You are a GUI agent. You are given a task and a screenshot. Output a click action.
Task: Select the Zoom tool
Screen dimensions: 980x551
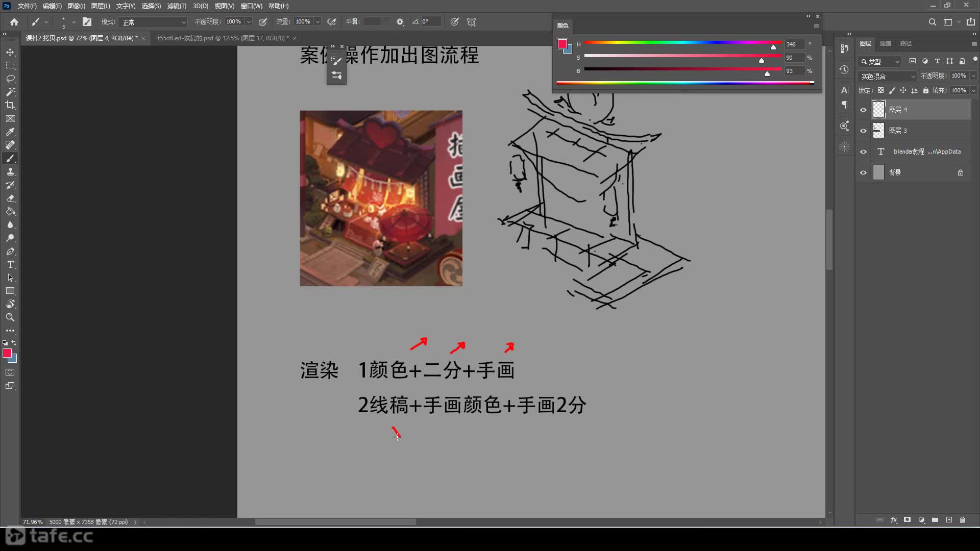10,317
